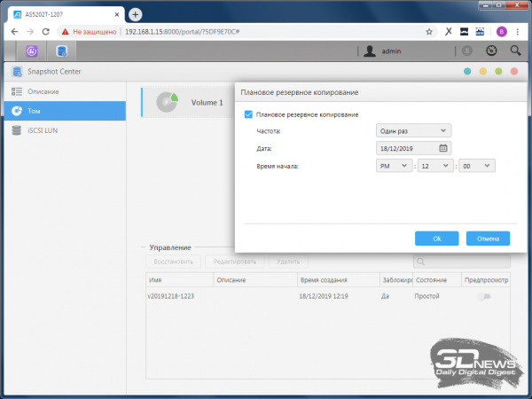This screenshot has width=532, height=399.
Task: Click the search magnifier icon in the top bar
Action: coord(514,51)
